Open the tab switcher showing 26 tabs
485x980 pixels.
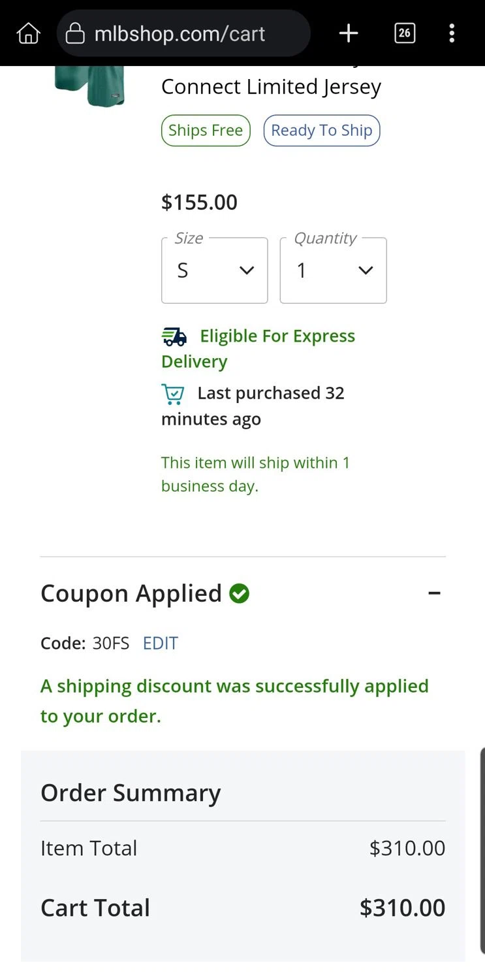click(x=405, y=33)
